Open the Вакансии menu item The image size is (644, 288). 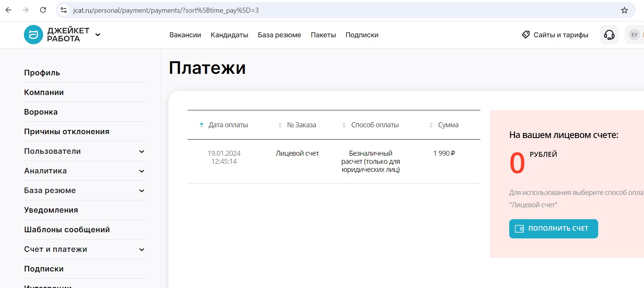coord(185,35)
